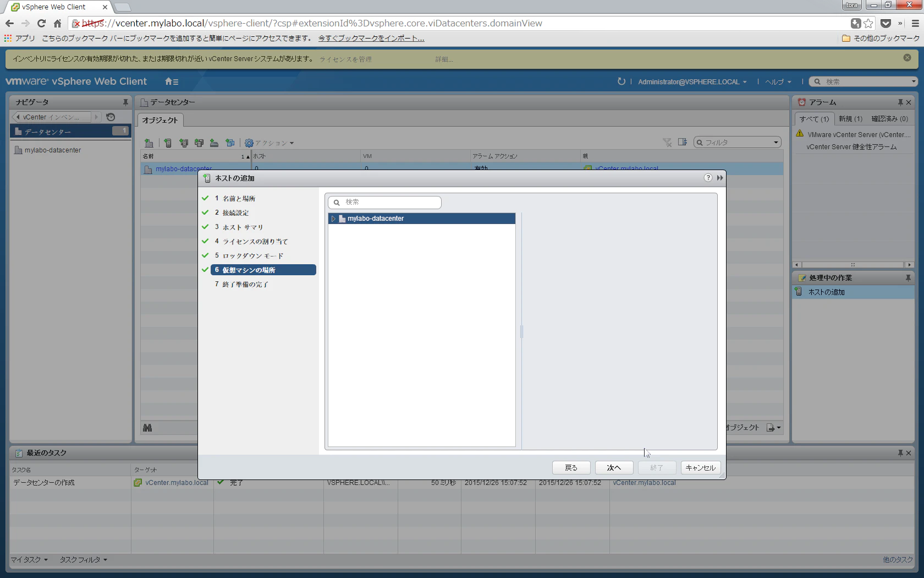Viewport: 924px width, 578px height.
Task: Dismiss the license expiry warning banner
Action: [x=907, y=58]
